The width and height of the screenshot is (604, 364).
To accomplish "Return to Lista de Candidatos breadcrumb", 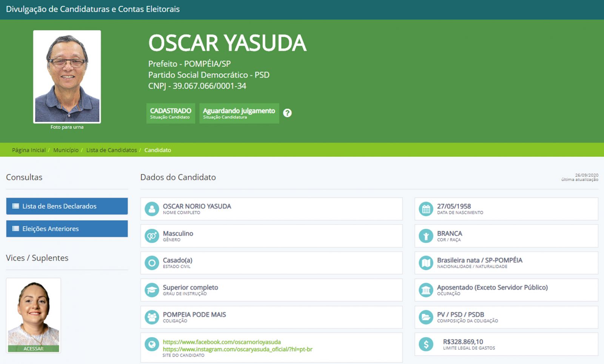I will pyautogui.click(x=111, y=150).
